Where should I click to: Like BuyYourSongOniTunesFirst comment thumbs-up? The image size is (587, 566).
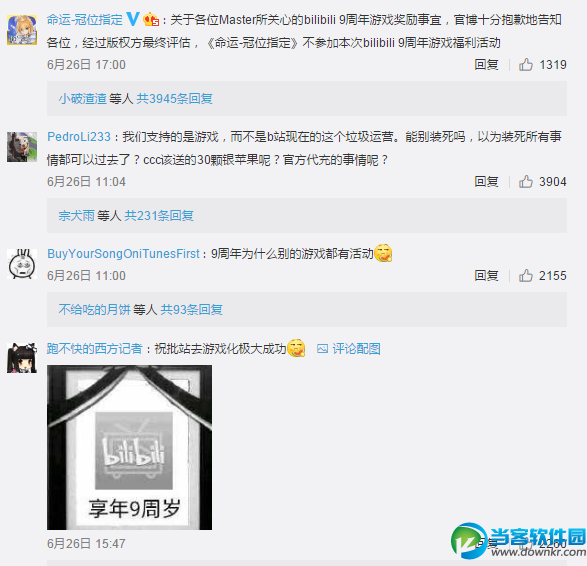coord(526,276)
